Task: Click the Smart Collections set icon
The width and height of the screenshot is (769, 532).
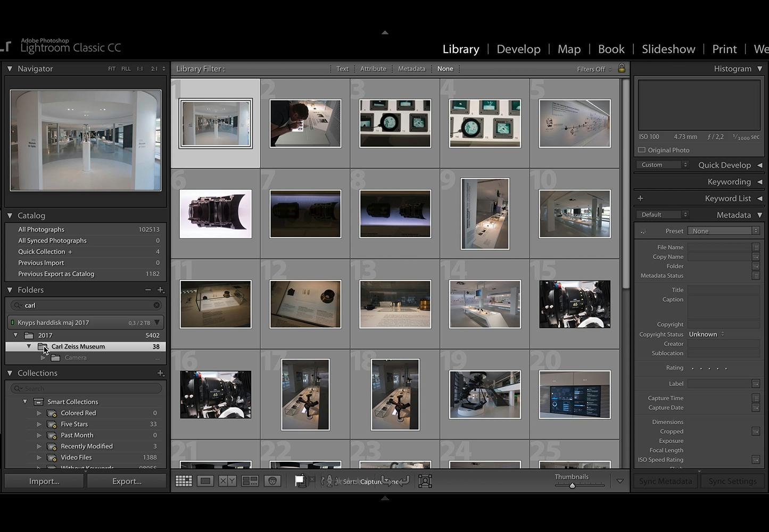Action: point(38,402)
